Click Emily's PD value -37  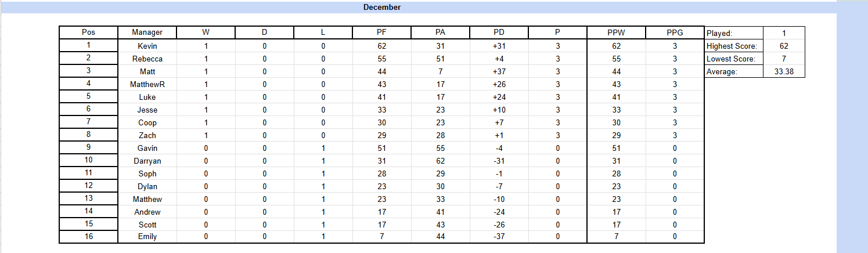(499, 237)
